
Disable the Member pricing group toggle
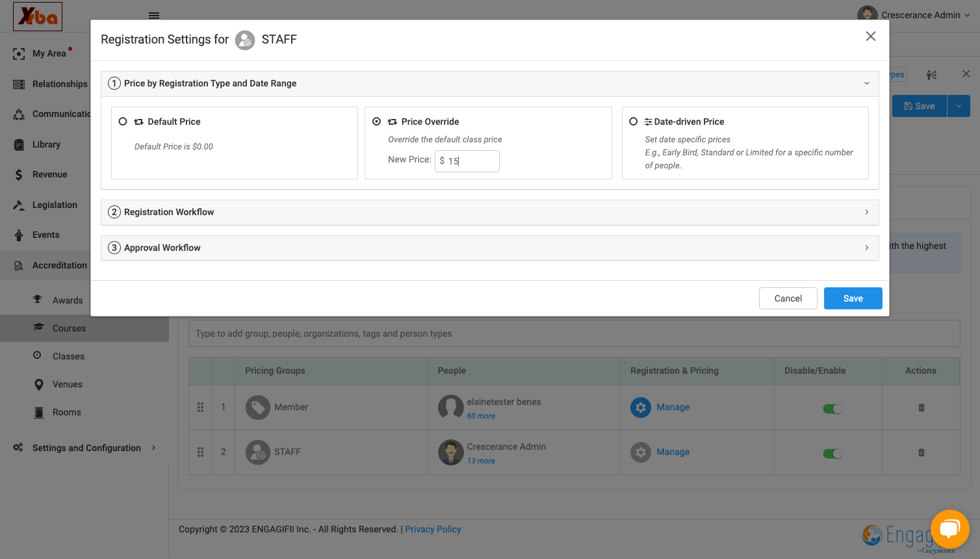[832, 409]
